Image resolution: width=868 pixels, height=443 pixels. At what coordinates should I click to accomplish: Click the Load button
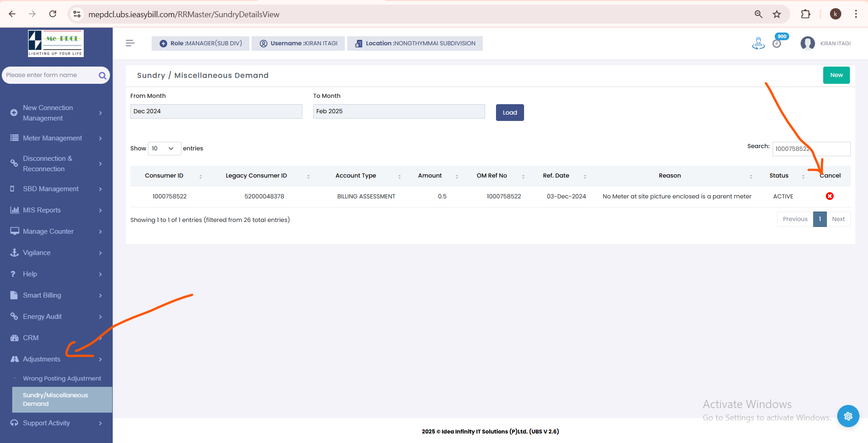[x=510, y=113]
